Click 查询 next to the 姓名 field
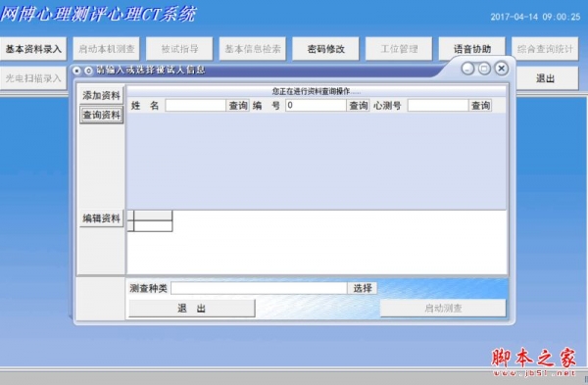The height and width of the screenshot is (385, 588). tap(238, 106)
